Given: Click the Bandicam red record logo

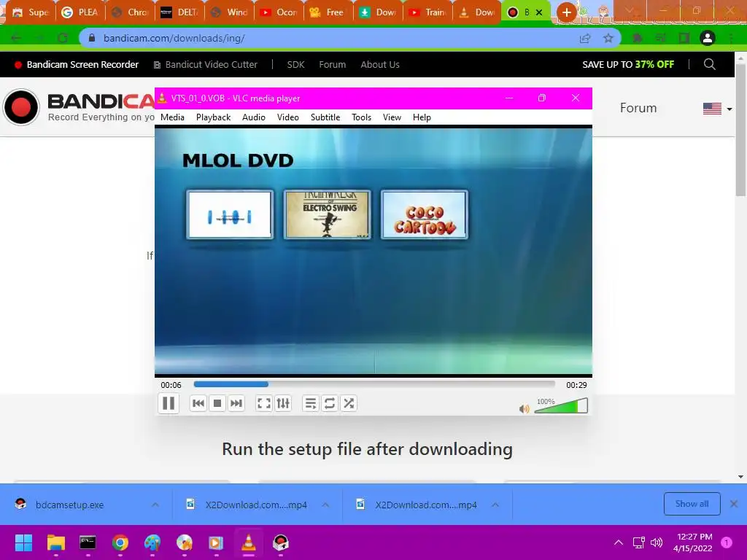Looking at the screenshot, I should point(21,107).
